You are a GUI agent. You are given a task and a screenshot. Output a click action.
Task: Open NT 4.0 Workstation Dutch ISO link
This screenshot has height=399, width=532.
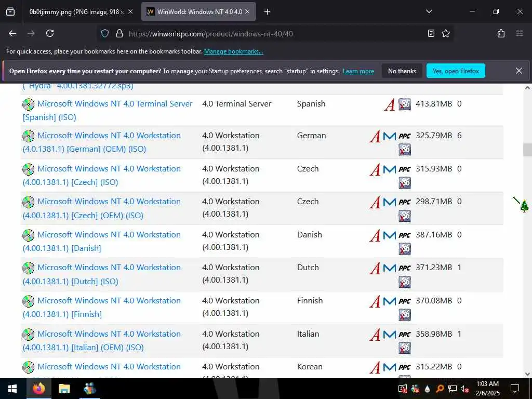101,274
